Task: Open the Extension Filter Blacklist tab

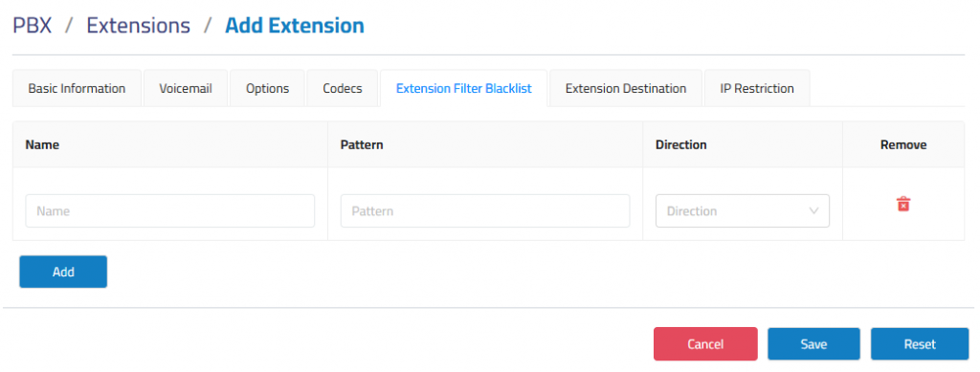Action: click(464, 88)
